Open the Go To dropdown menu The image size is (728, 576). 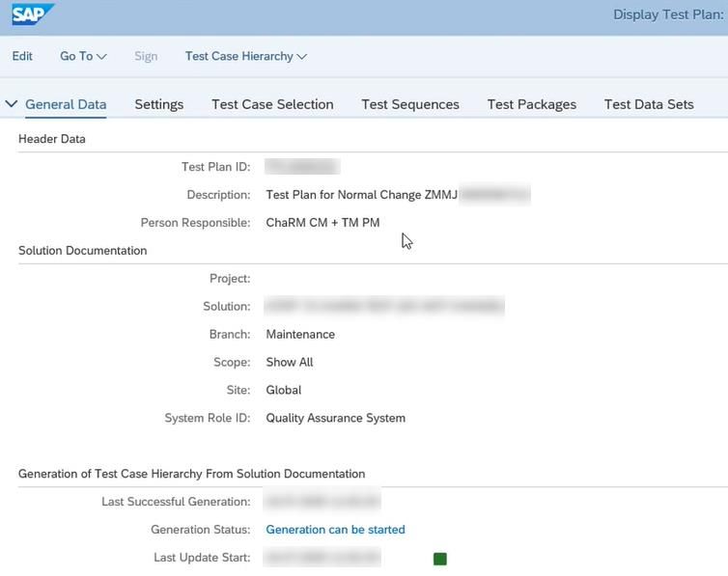pyautogui.click(x=83, y=56)
